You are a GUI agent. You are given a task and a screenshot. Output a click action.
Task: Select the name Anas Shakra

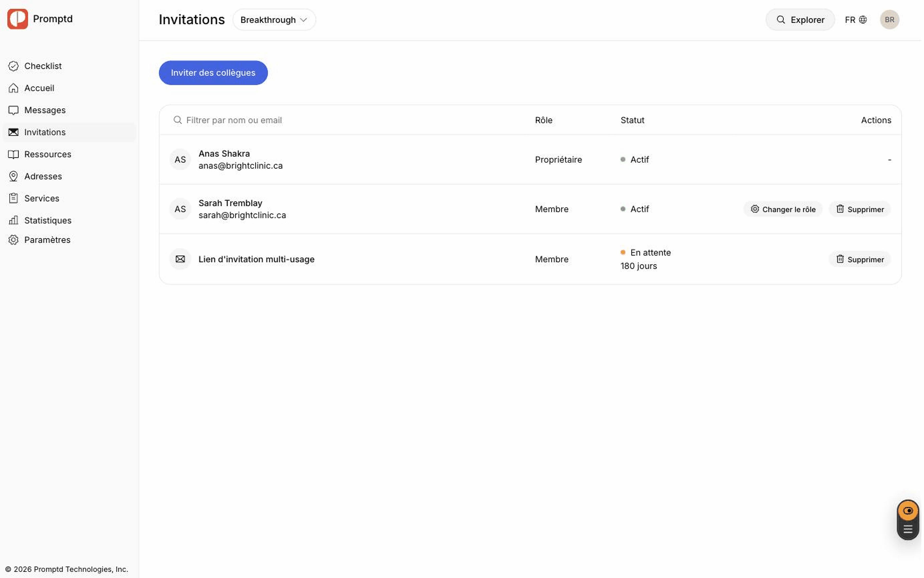point(225,154)
